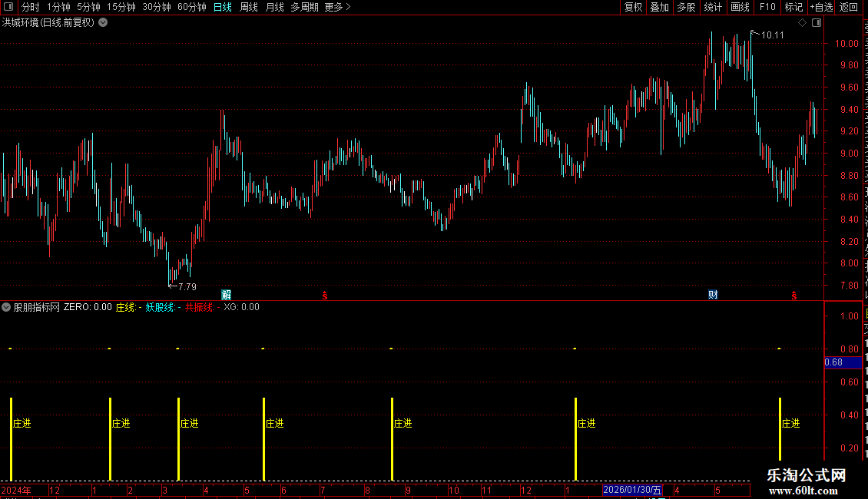868x499 pixels.
Task: Add stock via +自选 button
Action: 821,7
